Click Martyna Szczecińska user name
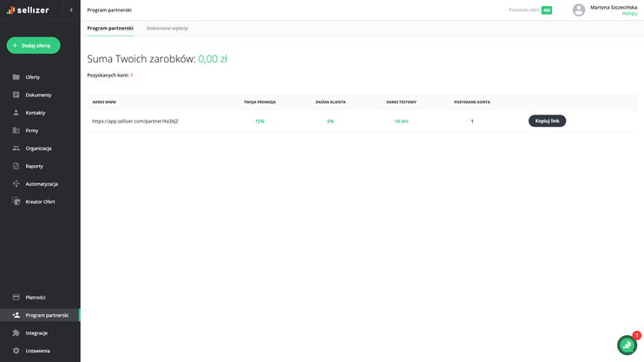The image size is (644, 362). point(614,7)
